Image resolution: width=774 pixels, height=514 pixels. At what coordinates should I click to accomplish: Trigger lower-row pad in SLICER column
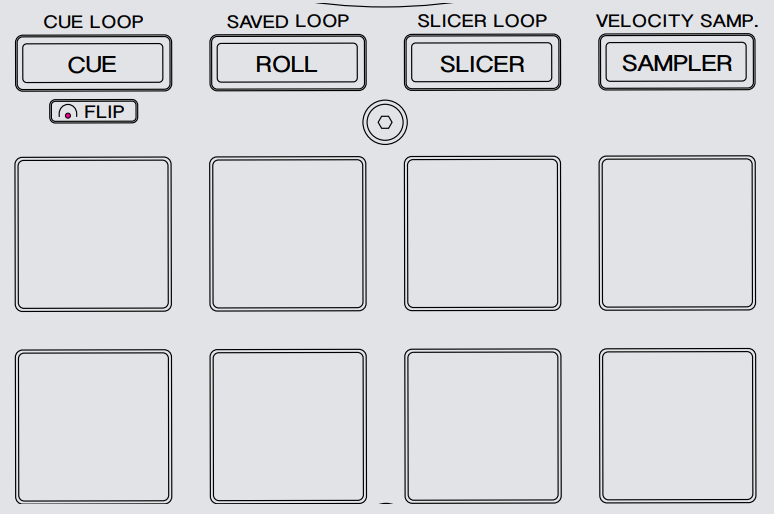[x=483, y=426]
